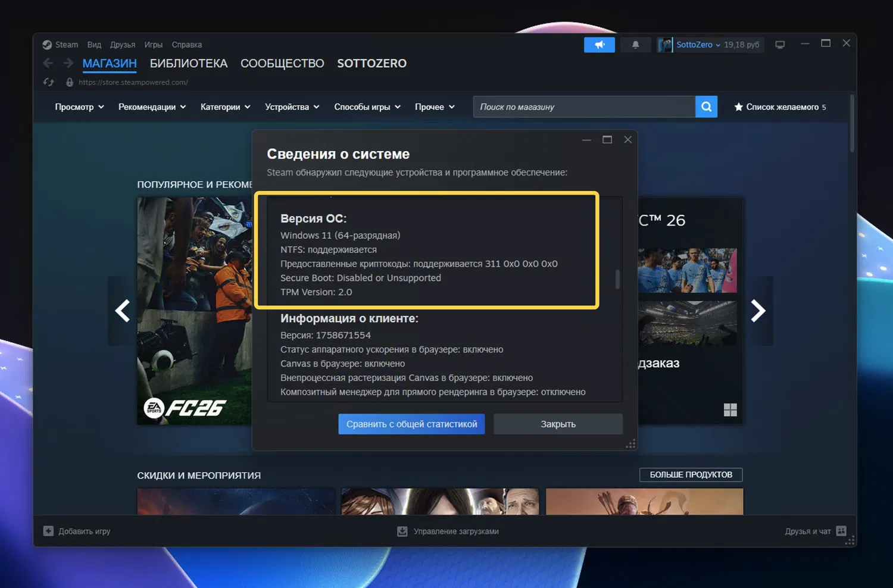Viewport: 893px width, 588px height.
Task: Switch to the МАГАЗИН tab
Action: [x=110, y=64]
